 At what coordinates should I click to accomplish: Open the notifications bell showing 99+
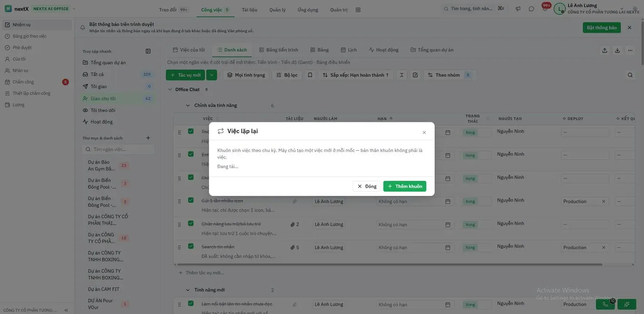pos(545,8)
